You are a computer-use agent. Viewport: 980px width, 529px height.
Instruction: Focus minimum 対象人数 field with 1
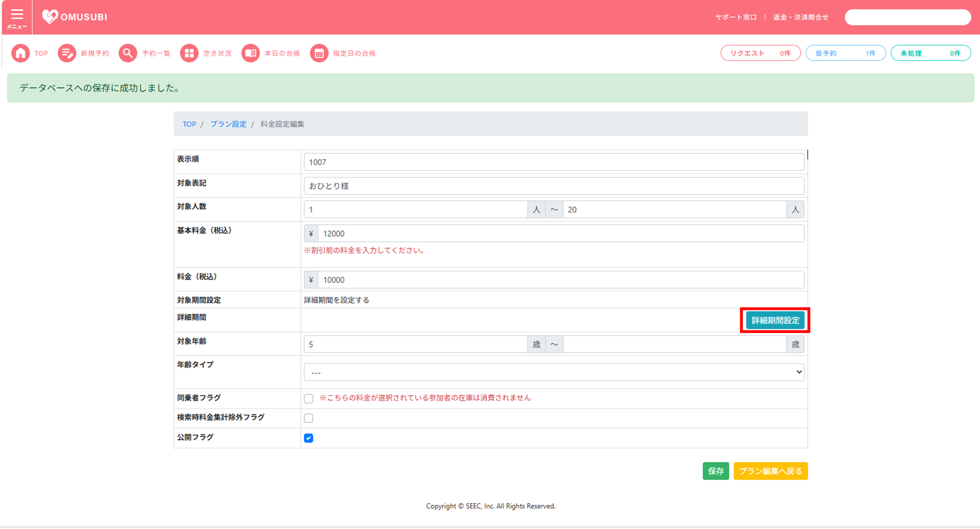coord(415,209)
